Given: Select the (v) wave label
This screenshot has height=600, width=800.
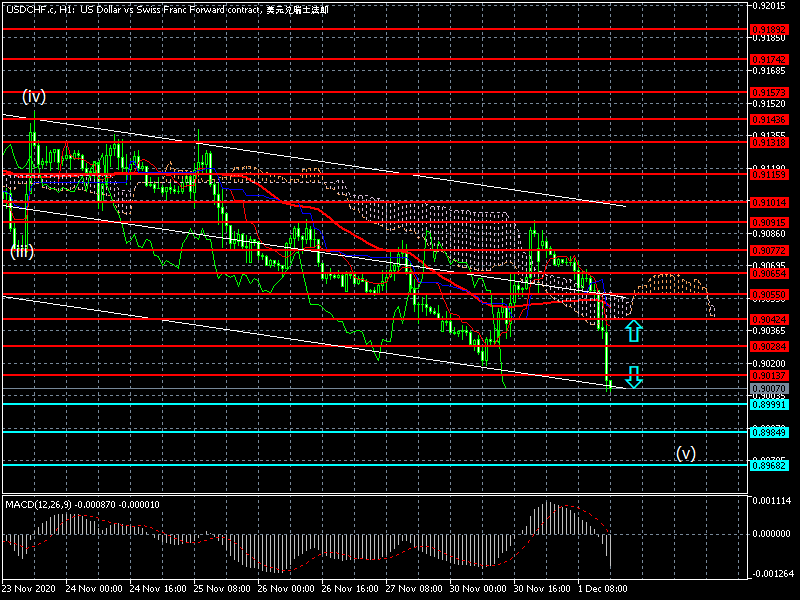Looking at the screenshot, I should pyautogui.click(x=685, y=453).
